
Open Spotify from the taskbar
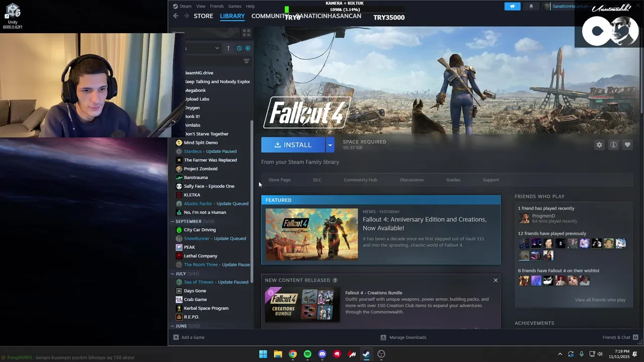(307, 354)
